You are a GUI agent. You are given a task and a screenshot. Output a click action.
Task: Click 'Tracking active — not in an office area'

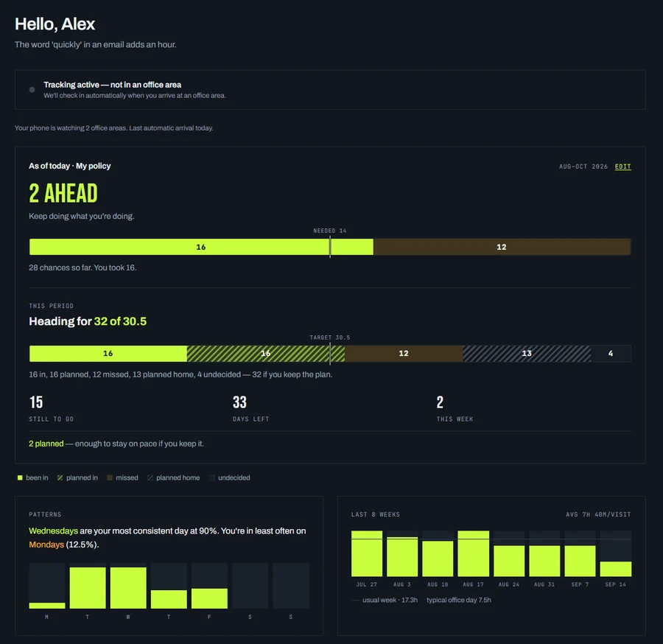(x=113, y=85)
